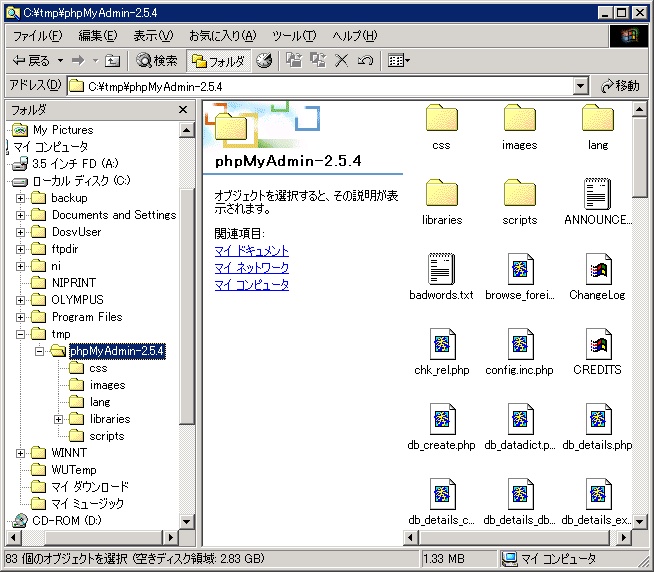654x572 pixels.
Task: Click the Undo toolbar icon
Action: [365, 61]
